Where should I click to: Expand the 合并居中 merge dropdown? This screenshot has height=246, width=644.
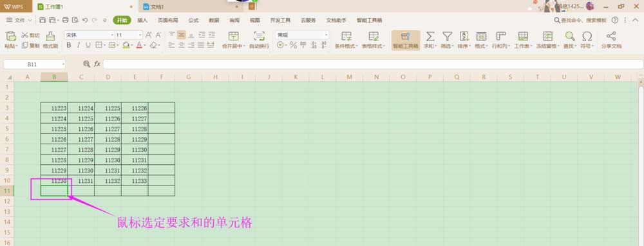click(244, 46)
